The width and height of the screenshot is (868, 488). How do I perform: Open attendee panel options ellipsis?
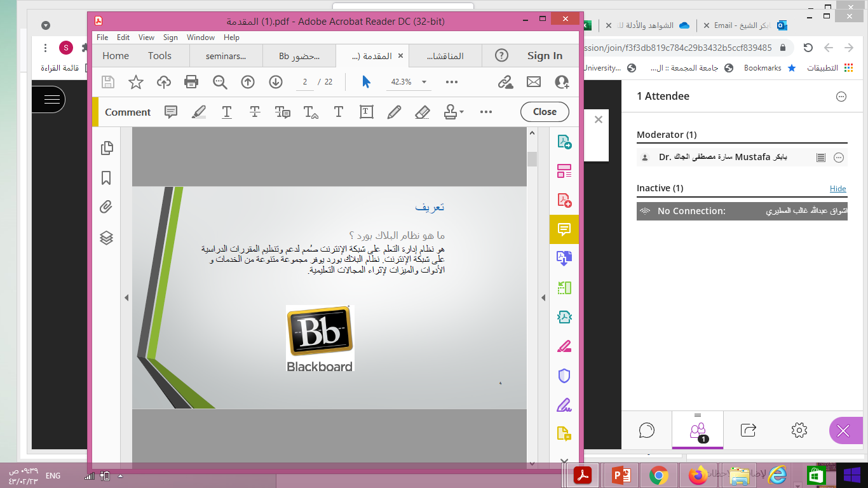point(841,97)
